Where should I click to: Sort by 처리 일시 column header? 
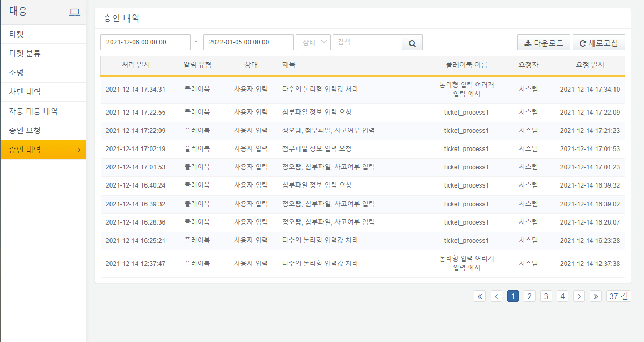pos(136,65)
